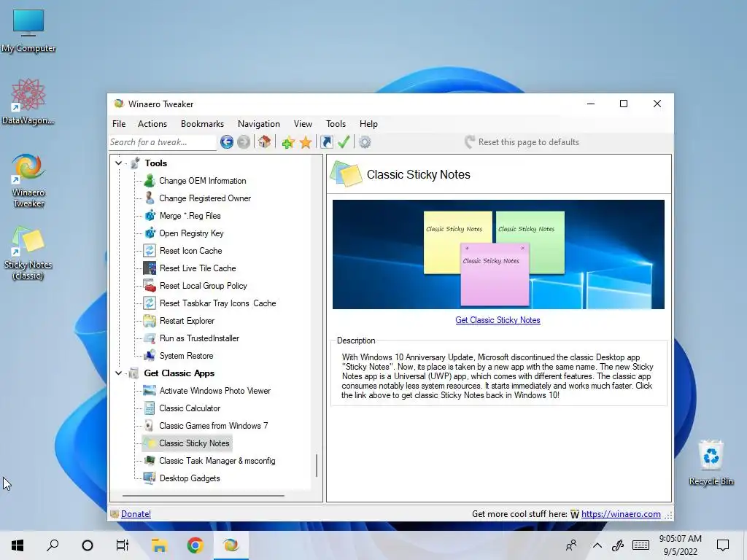This screenshot has width=747, height=560.
Task: Select the DataWagon desktop shortcut
Action: click(x=28, y=102)
